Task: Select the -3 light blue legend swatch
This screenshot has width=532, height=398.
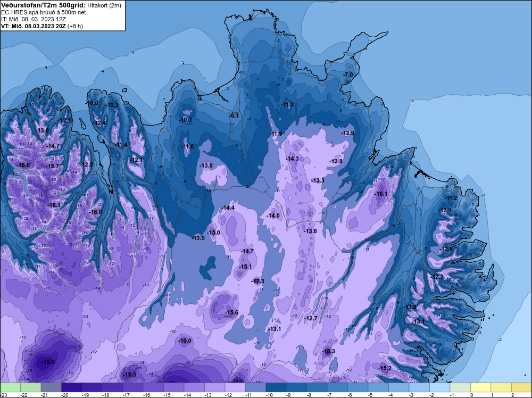Action: pyautogui.click(x=419, y=387)
